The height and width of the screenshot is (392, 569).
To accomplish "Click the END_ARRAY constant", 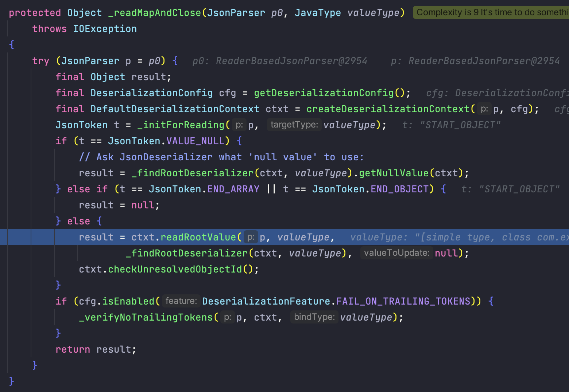I will 233,189.
